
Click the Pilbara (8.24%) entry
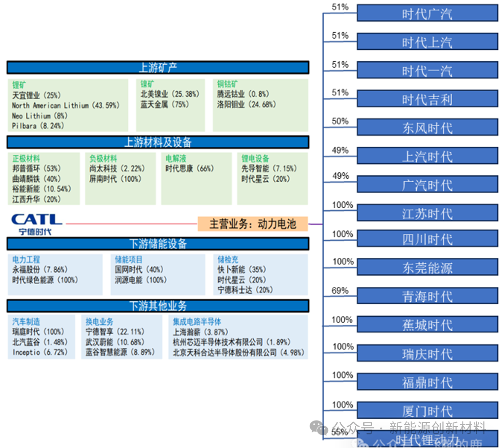point(38,126)
